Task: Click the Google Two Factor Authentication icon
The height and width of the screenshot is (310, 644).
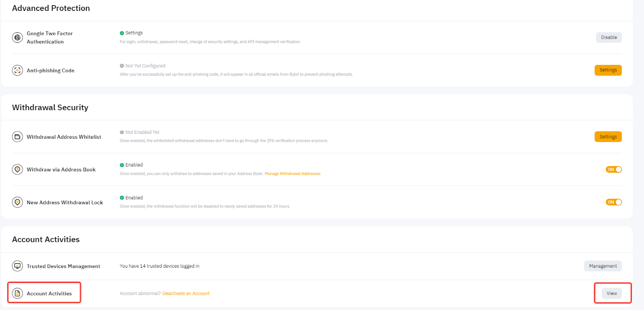Action: coord(17,37)
